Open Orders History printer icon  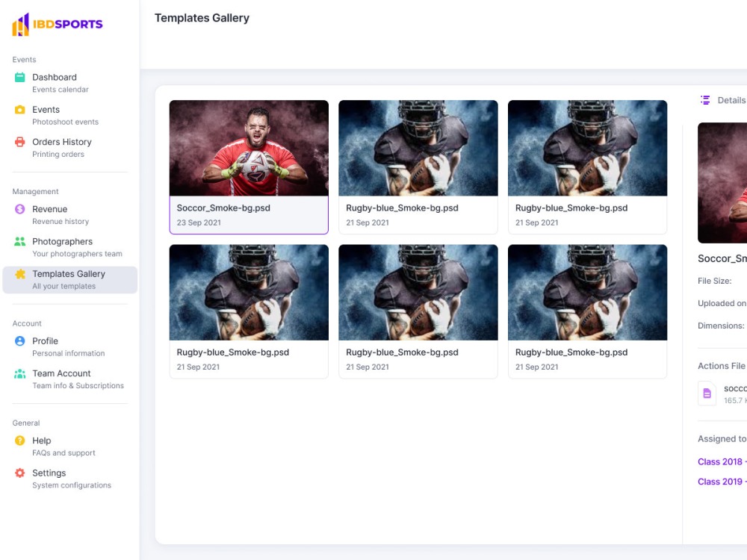(x=19, y=142)
